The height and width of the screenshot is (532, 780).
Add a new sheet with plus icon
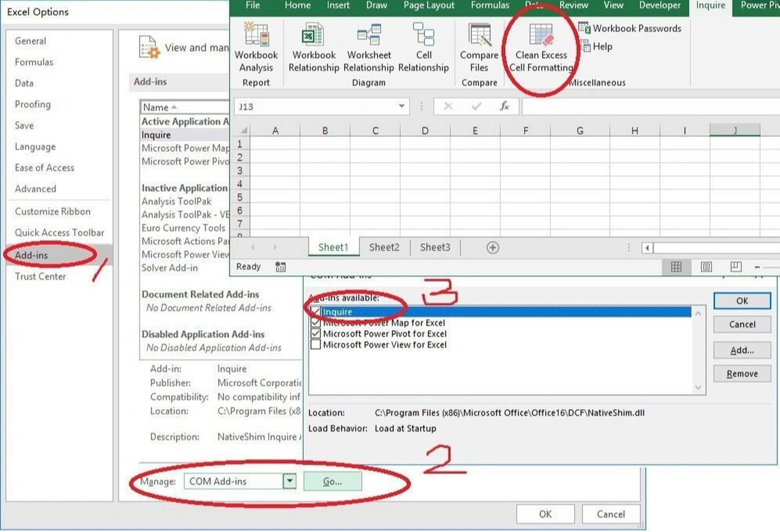point(492,248)
